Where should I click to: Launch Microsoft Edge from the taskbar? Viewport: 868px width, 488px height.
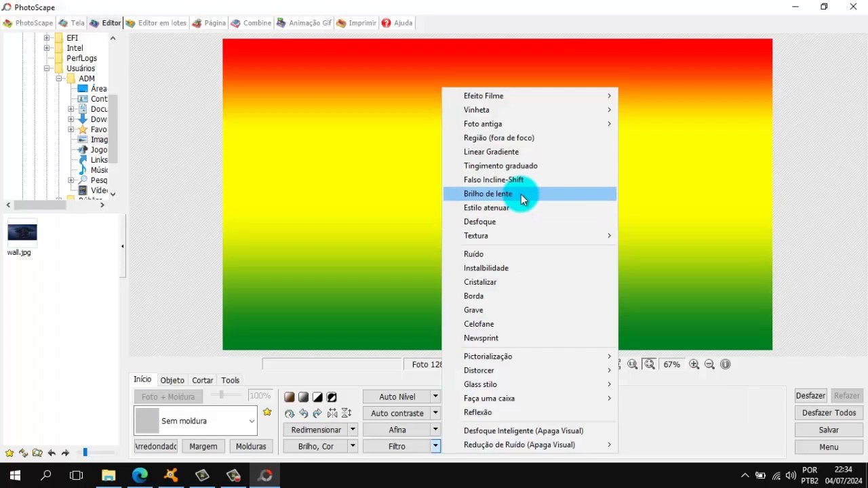coord(140,476)
